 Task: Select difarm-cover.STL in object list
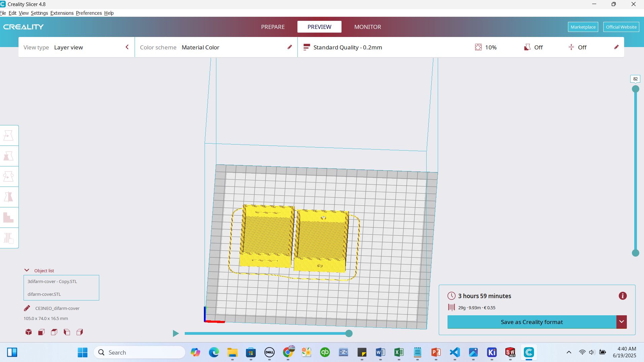click(x=44, y=294)
